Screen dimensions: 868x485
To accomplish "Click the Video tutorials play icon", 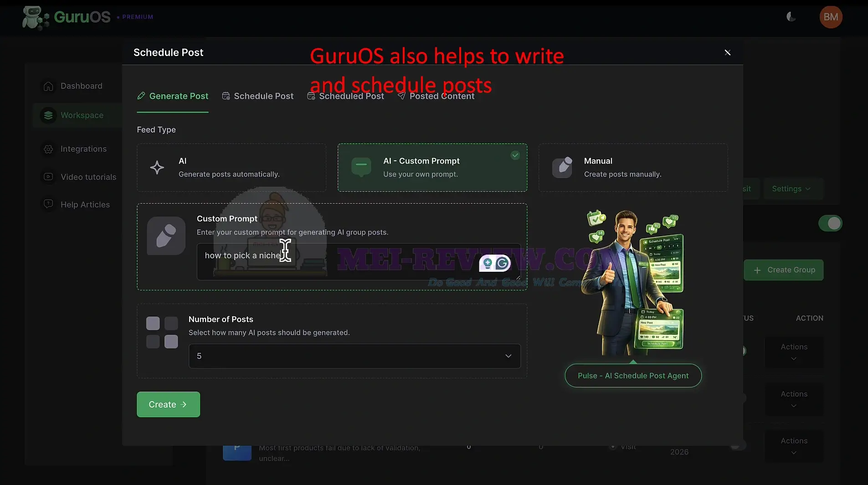I will tap(48, 177).
